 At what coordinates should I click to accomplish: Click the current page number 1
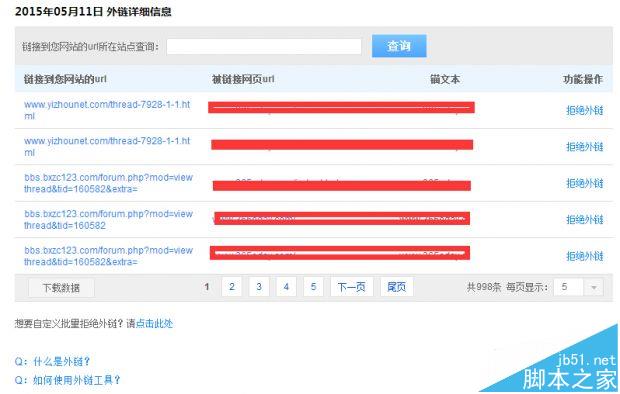[206, 287]
